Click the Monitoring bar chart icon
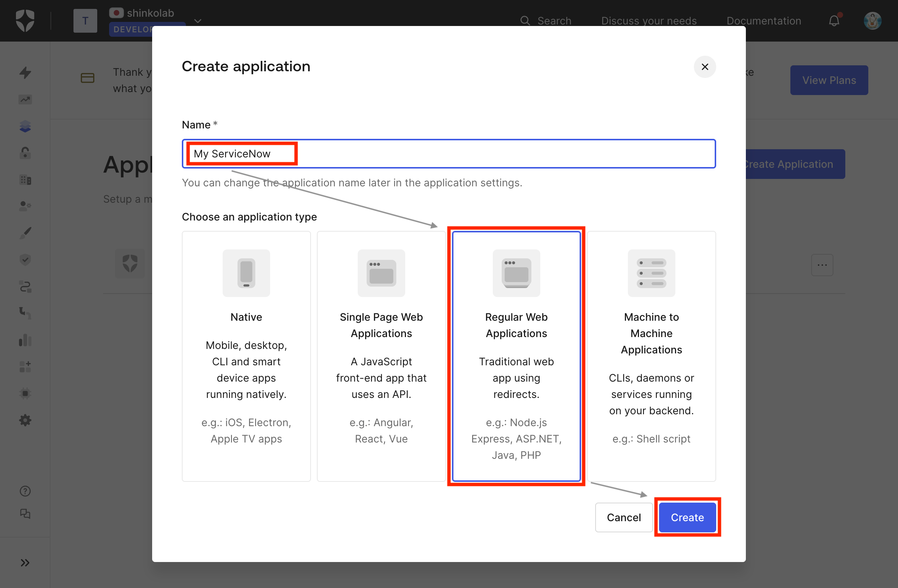This screenshot has height=588, width=898. tap(25, 340)
